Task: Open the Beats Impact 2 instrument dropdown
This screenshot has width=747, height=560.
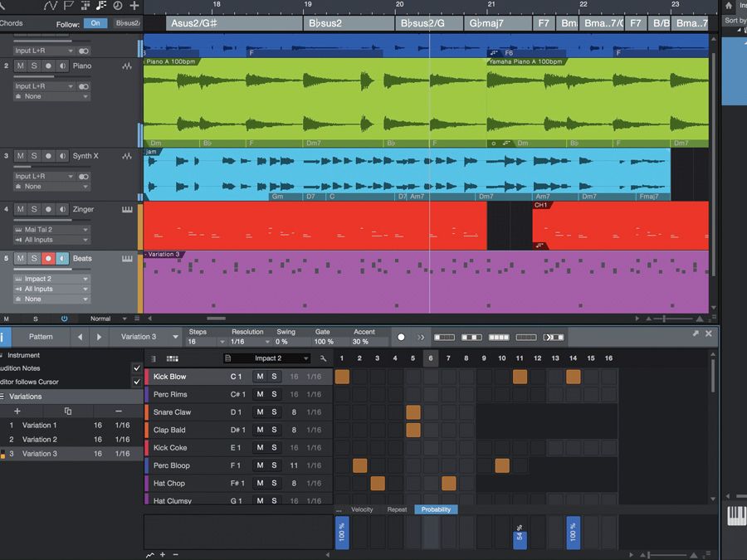Action: (x=51, y=279)
